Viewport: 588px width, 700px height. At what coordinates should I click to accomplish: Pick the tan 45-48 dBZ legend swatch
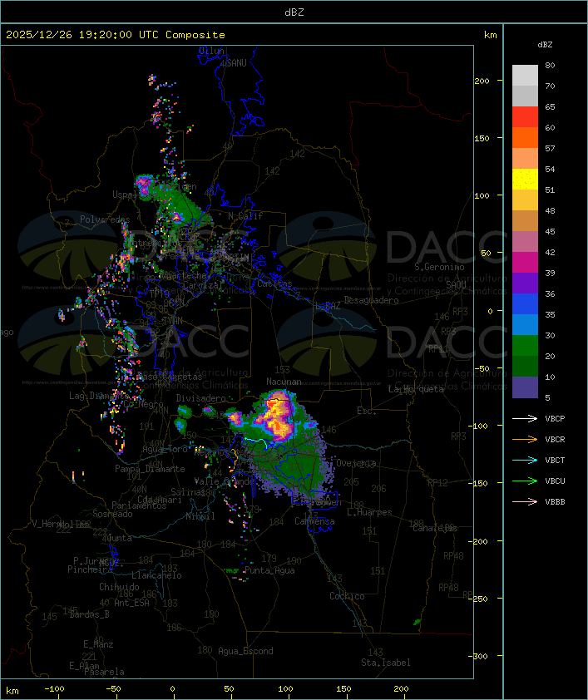pyautogui.click(x=525, y=221)
